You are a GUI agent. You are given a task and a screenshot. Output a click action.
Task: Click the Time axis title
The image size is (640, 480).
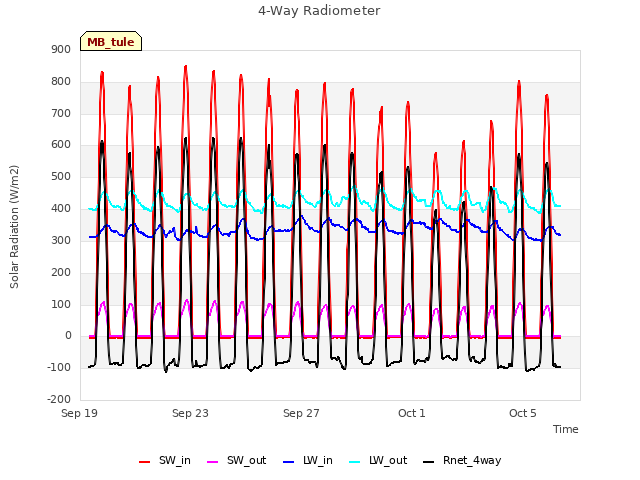(x=565, y=429)
